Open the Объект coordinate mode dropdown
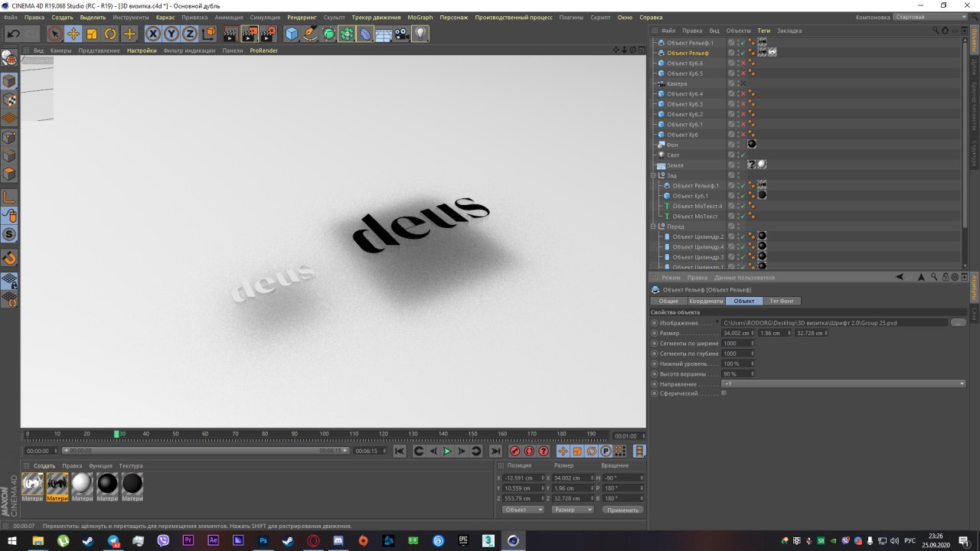This screenshot has width=980, height=551. [x=522, y=510]
